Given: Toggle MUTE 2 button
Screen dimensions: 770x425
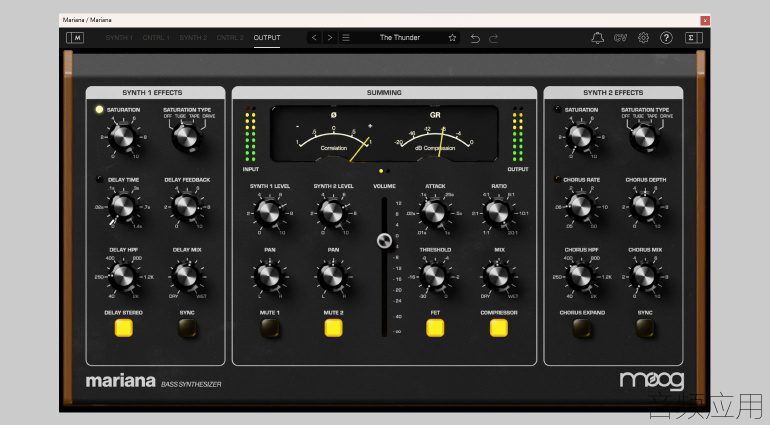Looking at the screenshot, I should tap(333, 328).
